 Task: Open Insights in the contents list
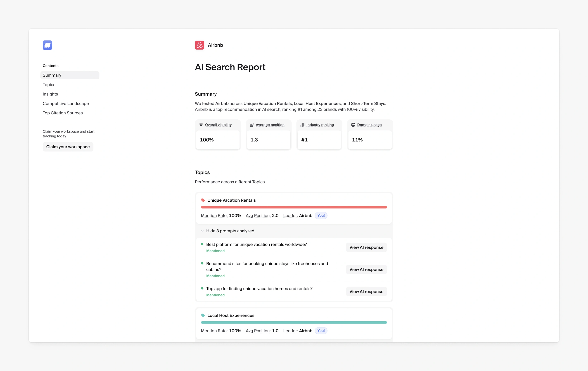coord(50,94)
